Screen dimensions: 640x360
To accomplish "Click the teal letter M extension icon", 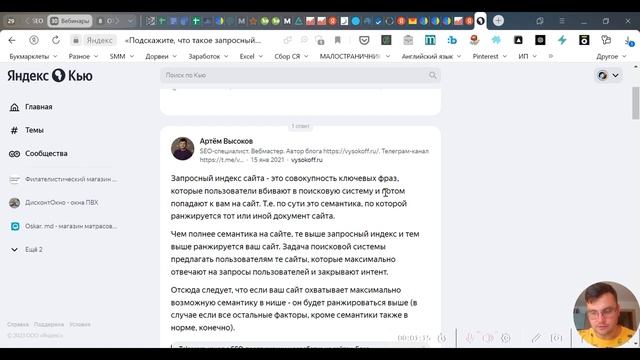I will pos(430,40).
